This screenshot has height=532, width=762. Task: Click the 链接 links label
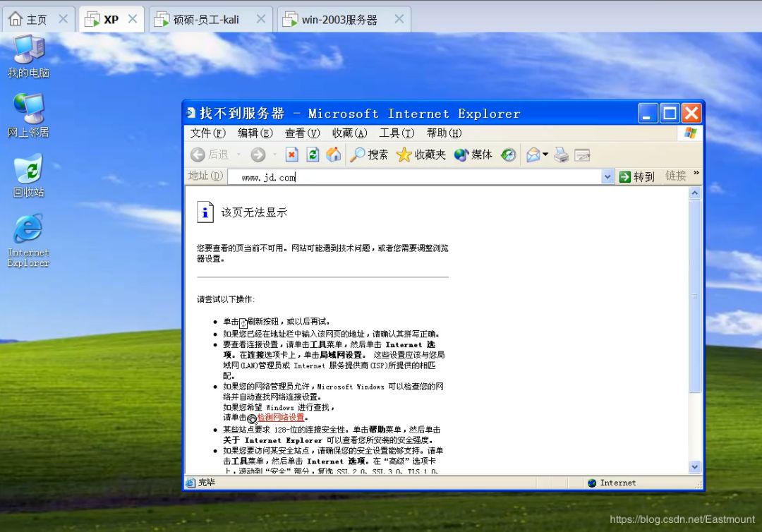tap(675, 176)
